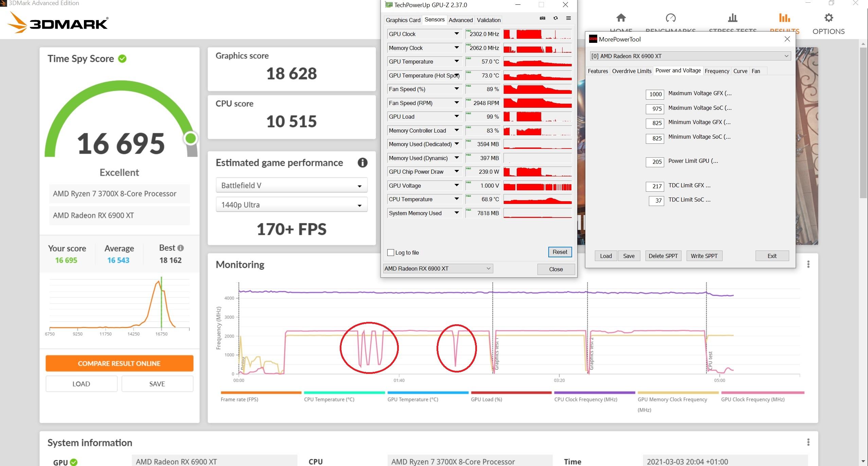This screenshot has width=868, height=466.
Task: Open the Battlefield V game dropdown
Action: [x=291, y=186]
